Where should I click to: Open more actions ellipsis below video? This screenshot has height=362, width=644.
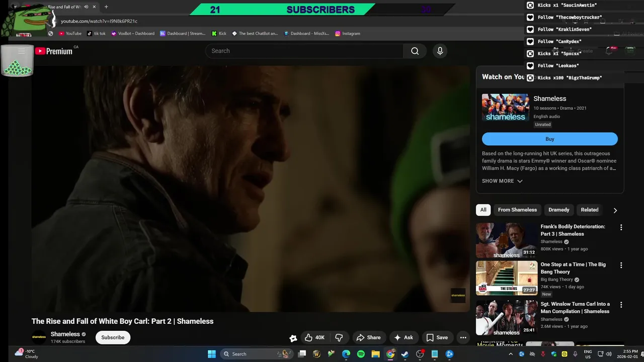(463, 337)
